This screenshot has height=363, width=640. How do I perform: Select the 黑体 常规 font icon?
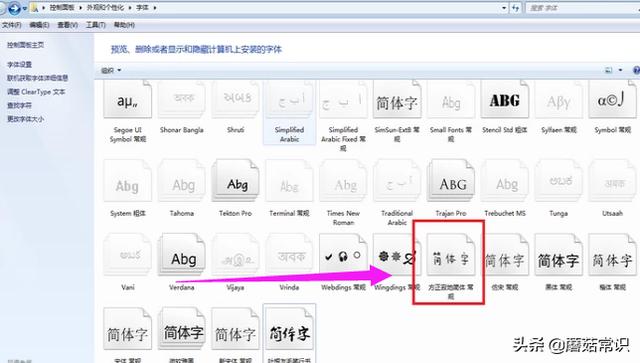559,255
